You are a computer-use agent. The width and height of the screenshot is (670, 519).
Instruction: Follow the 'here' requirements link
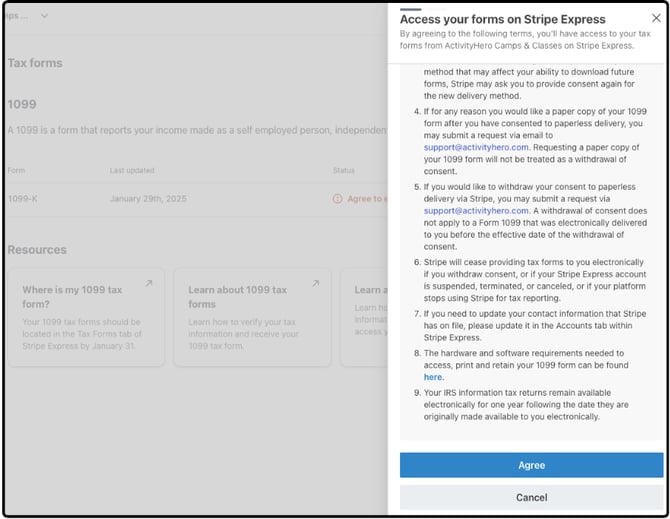432,377
